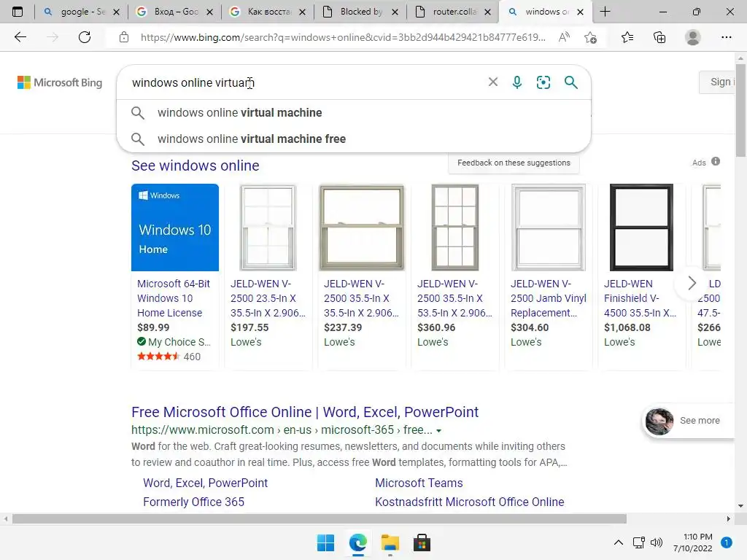
Task: Open visual search camera icon
Action: [x=543, y=82]
